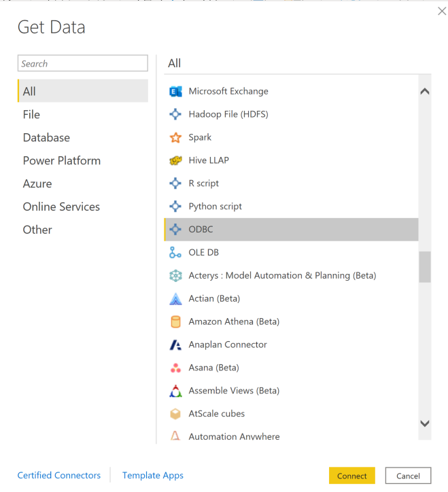448x492 pixels.
Task: Click the Amazon Athena cylinder icon
Action: (x=175, y=321)
